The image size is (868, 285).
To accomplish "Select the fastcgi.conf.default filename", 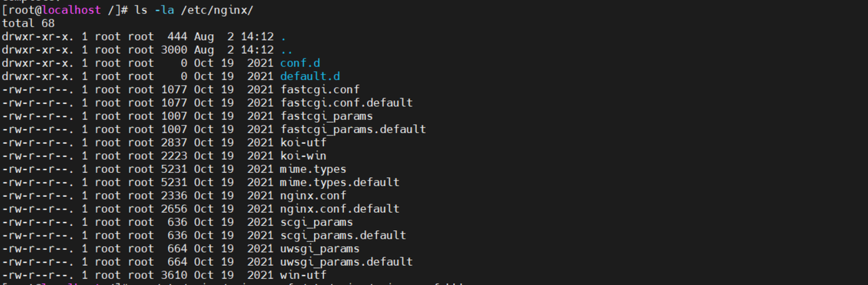I will click(x=346, y=102).
